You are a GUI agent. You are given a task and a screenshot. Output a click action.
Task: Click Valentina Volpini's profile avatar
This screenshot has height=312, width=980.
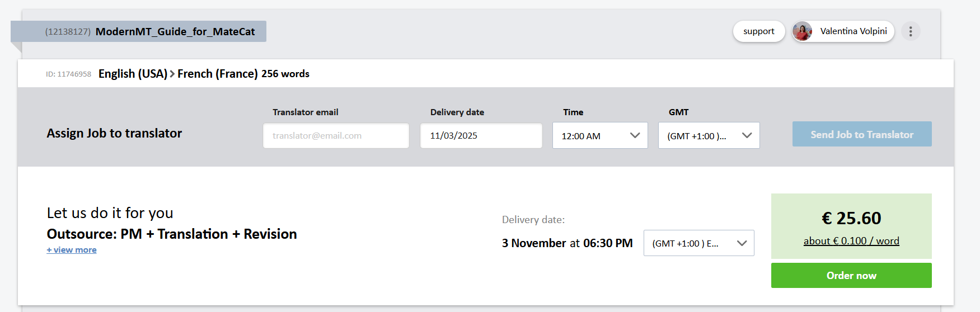pos(803,31)
